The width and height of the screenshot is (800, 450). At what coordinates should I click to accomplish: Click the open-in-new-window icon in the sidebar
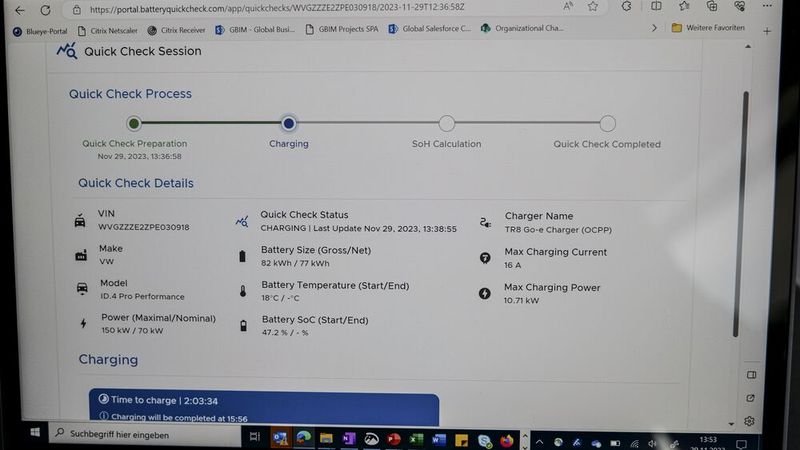(750, 398)
